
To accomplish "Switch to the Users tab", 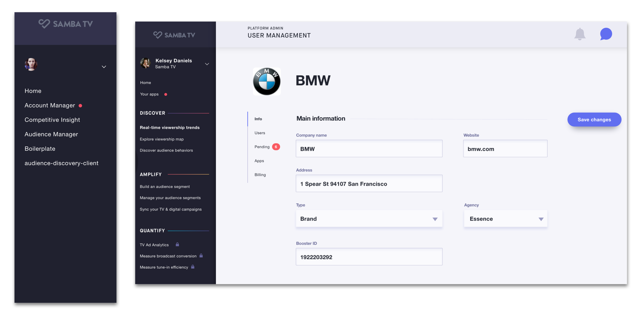I will (260, 133).
